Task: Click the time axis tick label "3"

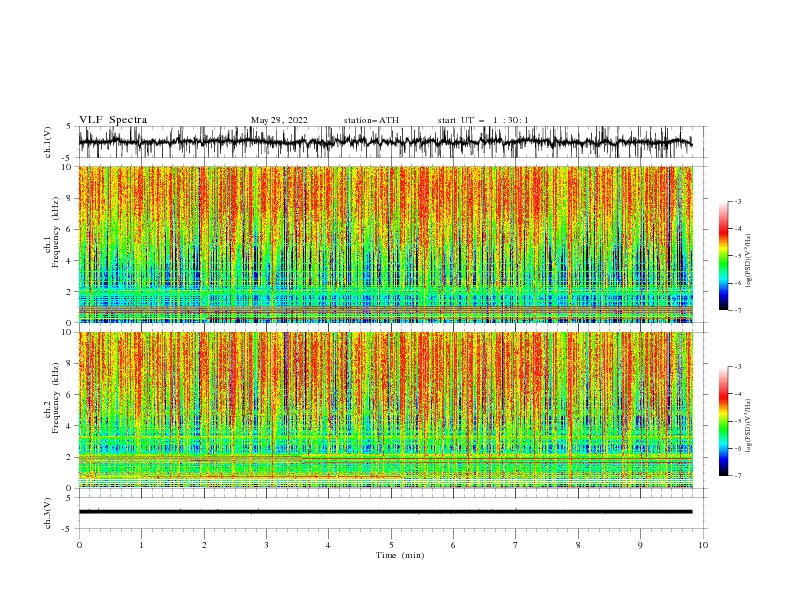Action: pyautogui.click(x=266, y=545)
